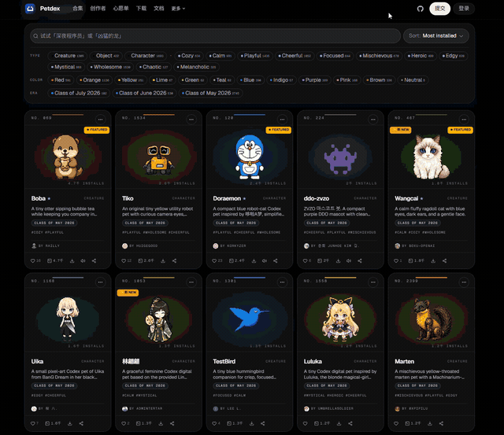504x435 pixels.
Task: Filter by Red color
Action: click(61, 80)
